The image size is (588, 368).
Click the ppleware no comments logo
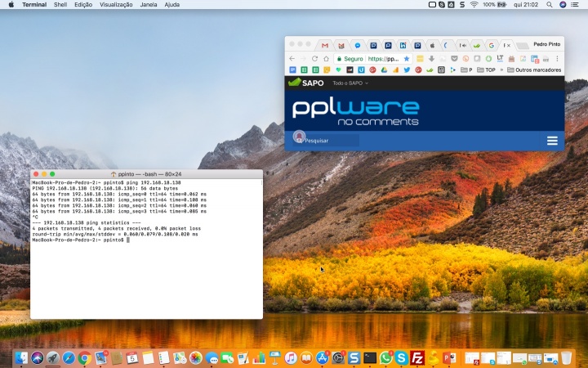[x=355, y=111]
